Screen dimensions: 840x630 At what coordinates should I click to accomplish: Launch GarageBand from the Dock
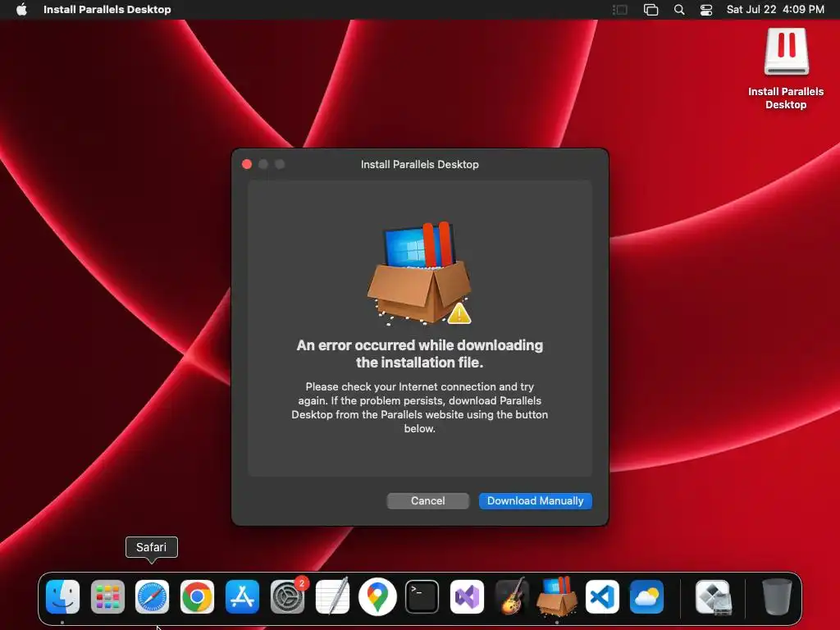(512, 596)
